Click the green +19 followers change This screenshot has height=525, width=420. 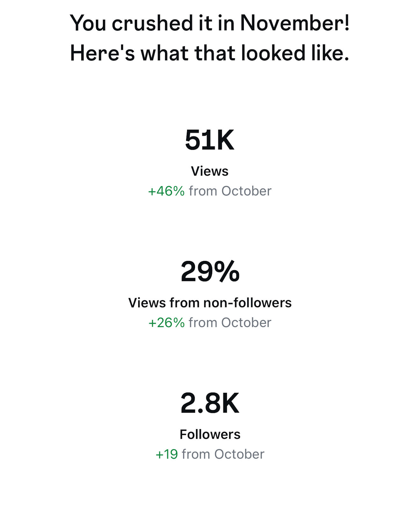pyautogui.click(x=167, y=454)
